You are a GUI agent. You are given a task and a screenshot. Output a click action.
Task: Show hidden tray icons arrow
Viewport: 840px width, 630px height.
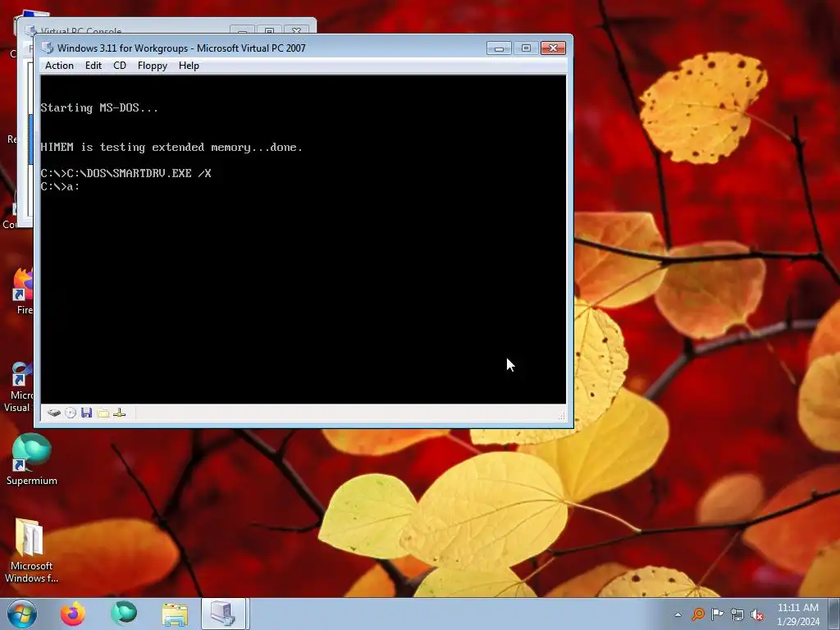[x=678, y=614]
